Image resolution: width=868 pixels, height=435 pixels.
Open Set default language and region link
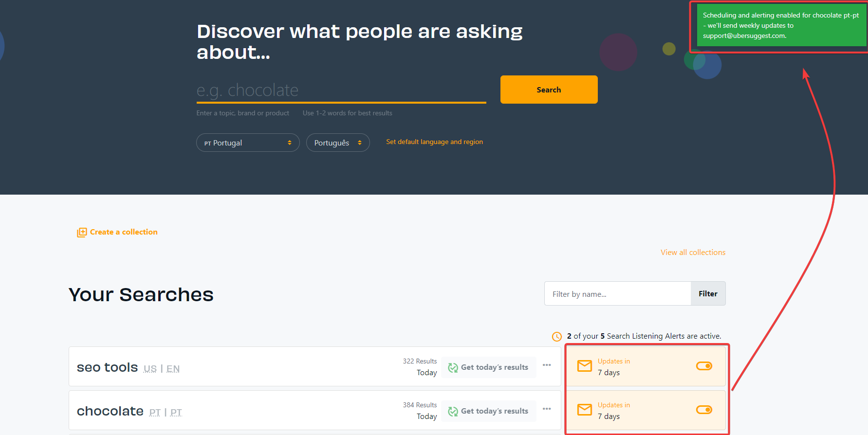coord(434,142)
